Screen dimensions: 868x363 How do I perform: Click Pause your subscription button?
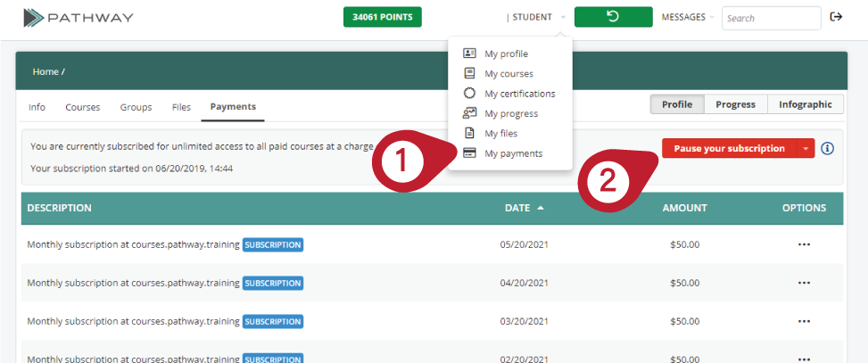coord(729,148)
